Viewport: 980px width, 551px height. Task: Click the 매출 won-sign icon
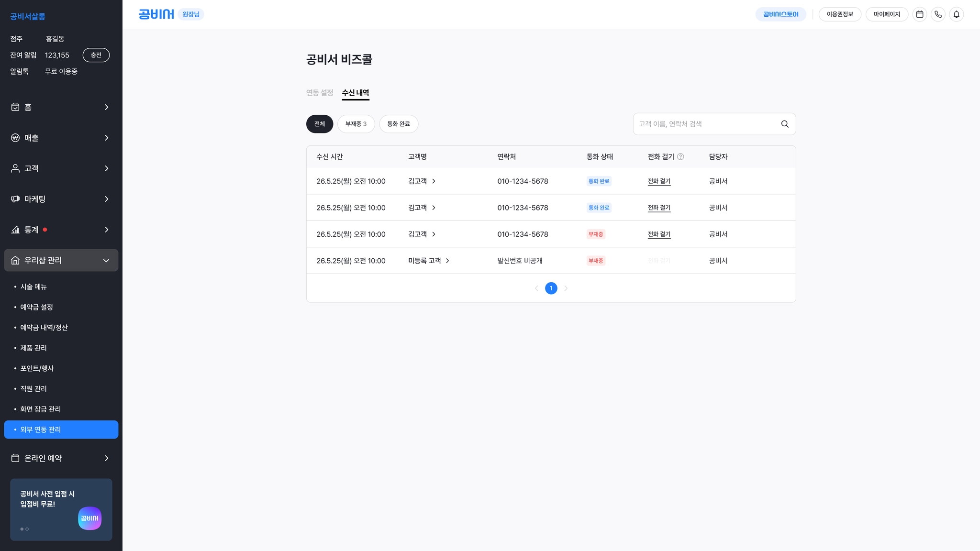[15, 138]
